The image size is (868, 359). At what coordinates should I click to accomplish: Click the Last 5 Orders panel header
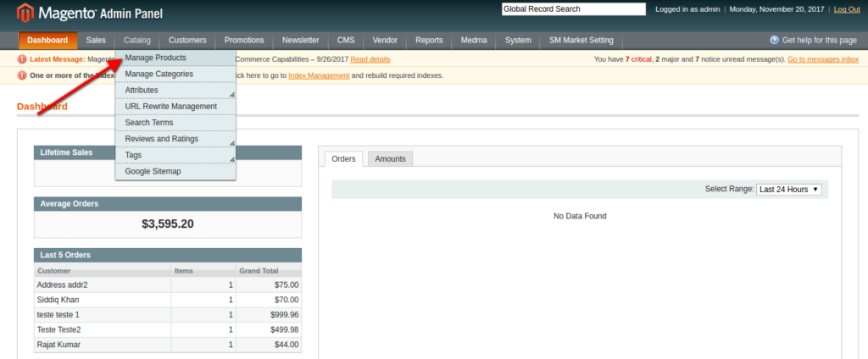click(168, 255)
